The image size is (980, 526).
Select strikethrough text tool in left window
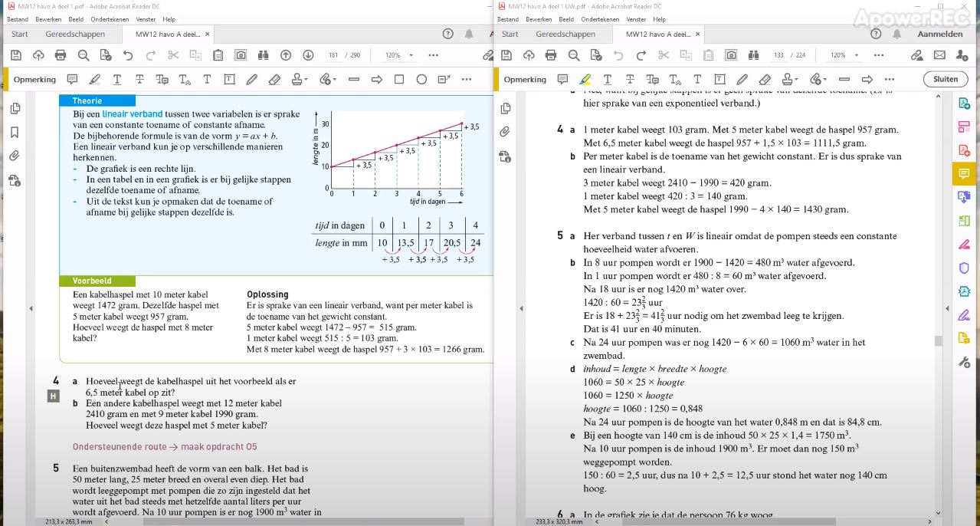click(x=139, y=79)
